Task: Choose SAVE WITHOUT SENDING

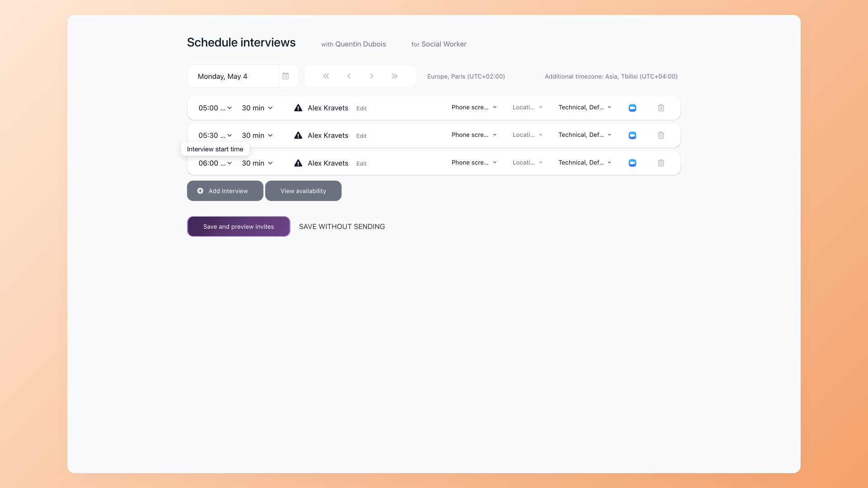Action: pyautogui.click(x=342, y=226)
